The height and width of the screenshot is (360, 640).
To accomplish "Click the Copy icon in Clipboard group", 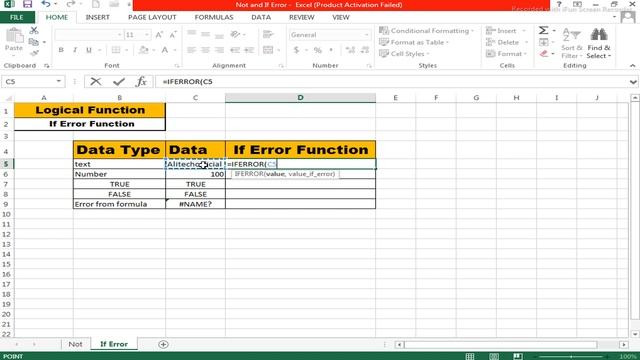I will [x=34, y=42].
